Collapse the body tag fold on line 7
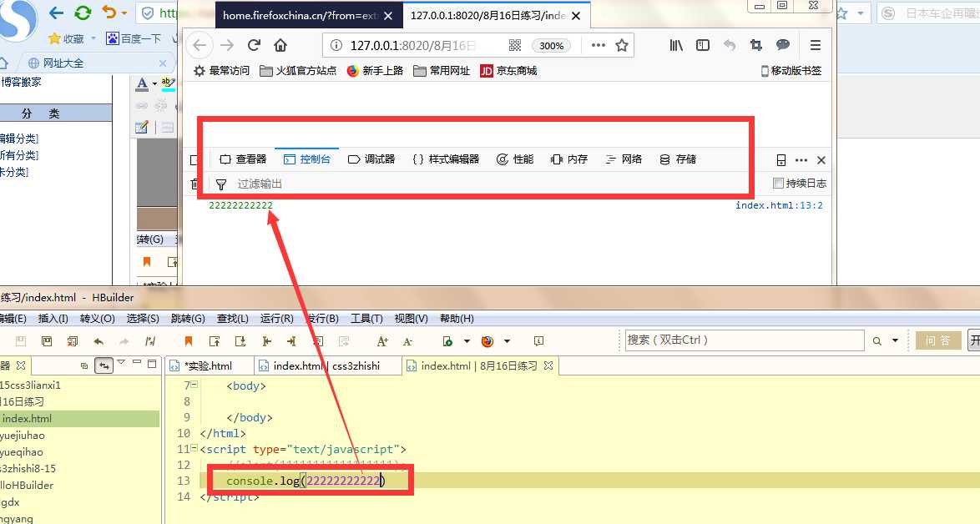This screenshot has width=980, height=524. (x=194, y=385)
